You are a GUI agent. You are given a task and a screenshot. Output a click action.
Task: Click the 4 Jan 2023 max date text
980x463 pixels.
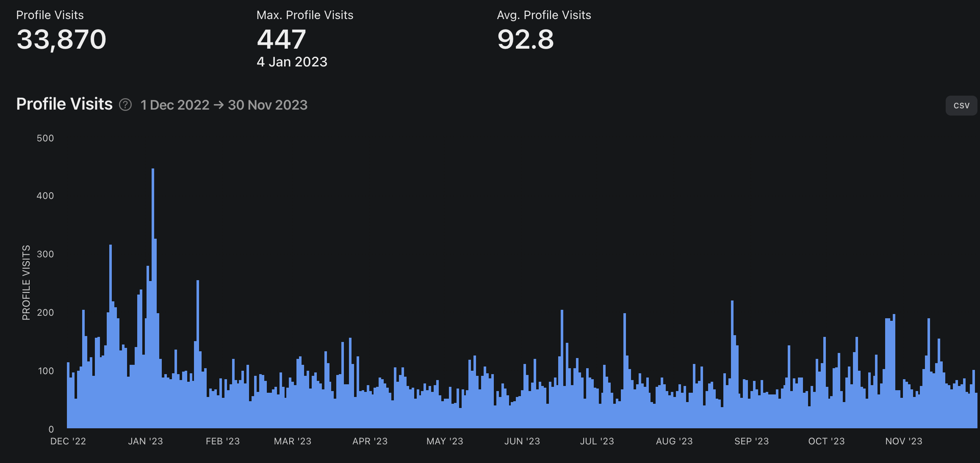(x=292, y=62)
